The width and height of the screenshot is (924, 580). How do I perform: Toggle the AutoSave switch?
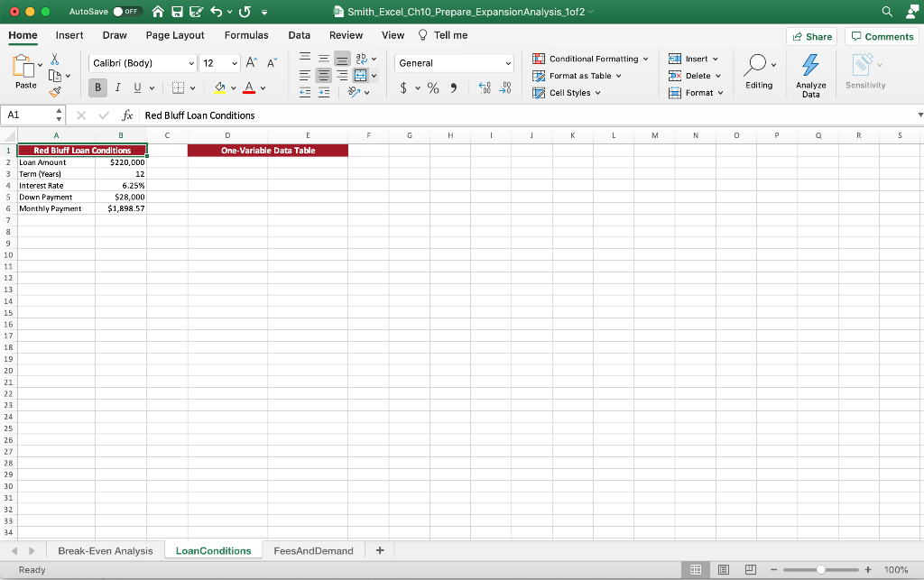126,11
